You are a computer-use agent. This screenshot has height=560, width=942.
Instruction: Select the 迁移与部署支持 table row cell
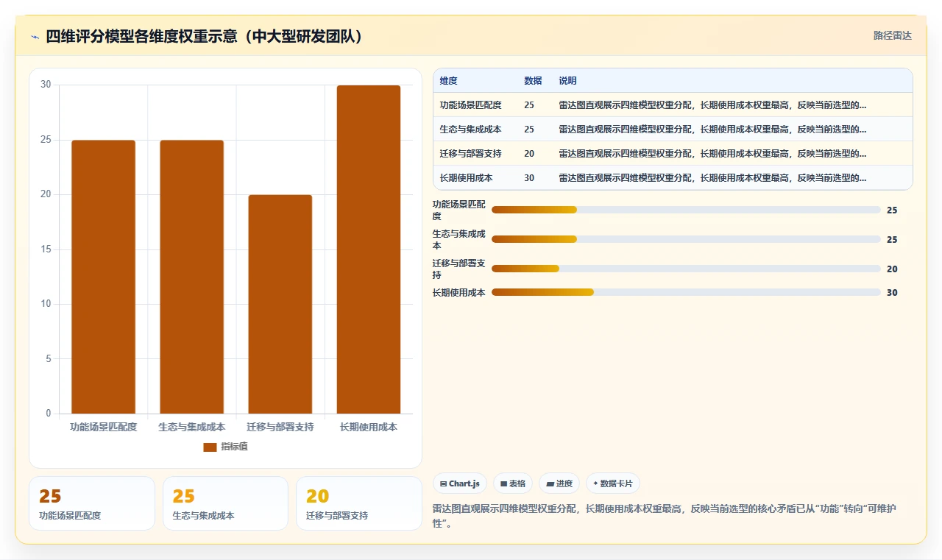(x=470, y=153)
